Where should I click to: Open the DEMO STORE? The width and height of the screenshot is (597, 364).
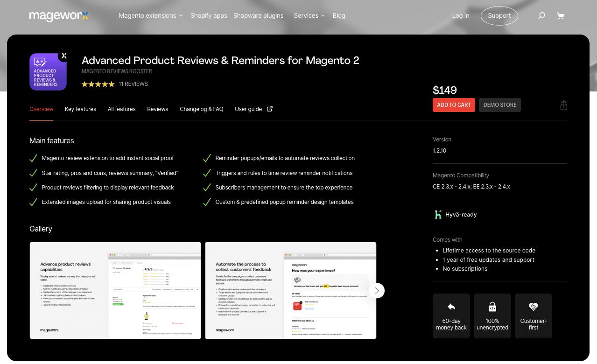(499, 105)
